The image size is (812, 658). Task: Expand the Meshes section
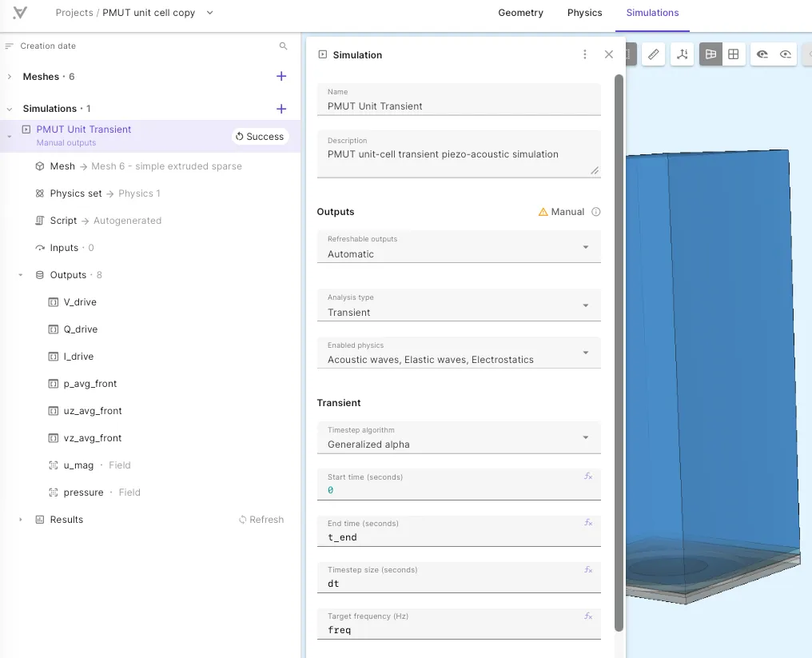pyautogui.click(x=10, y=77)
